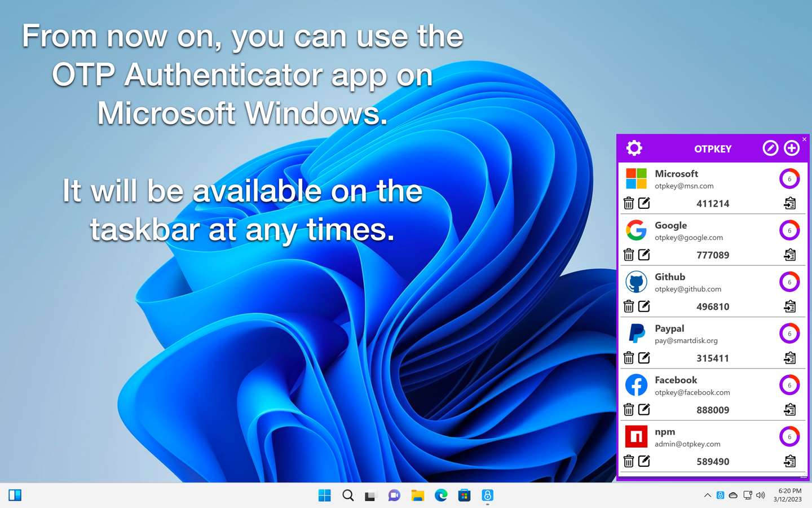The height and width of the screenshot is (508, 812).
Task: Click otpkey@msn.com email text
Action: click(x=684, y=186)
